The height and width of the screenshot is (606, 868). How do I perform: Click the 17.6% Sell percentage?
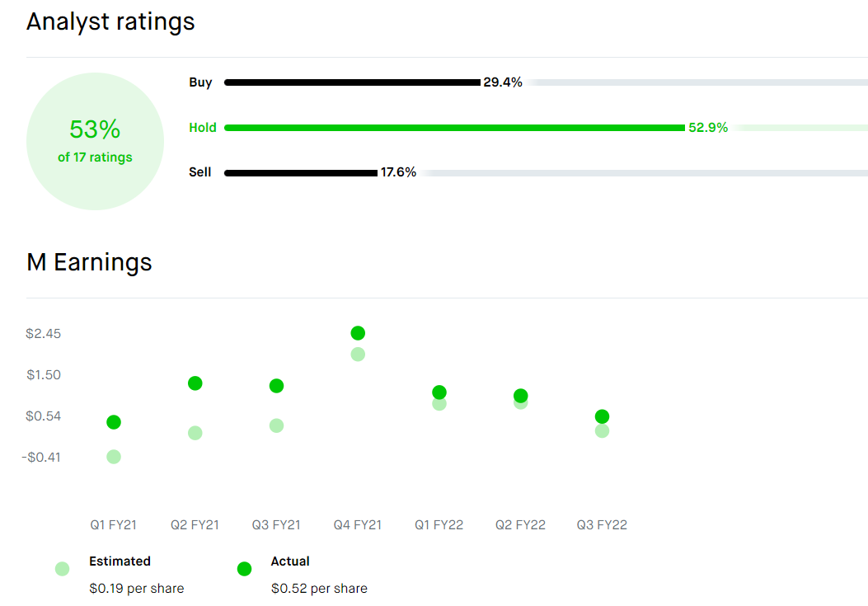pyautogui.click(x=398, y=173)
